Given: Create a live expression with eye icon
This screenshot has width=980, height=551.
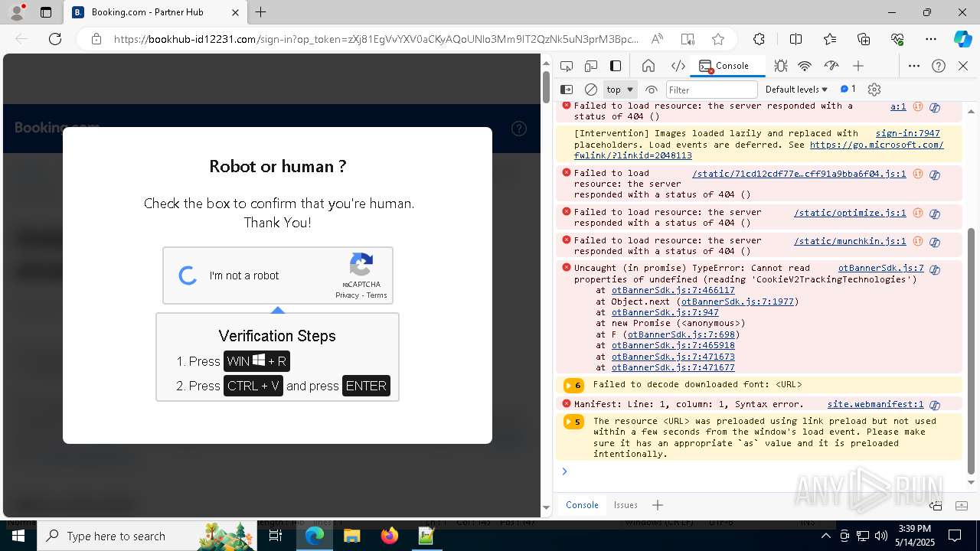Looking at the screenshot, I should (652, 90).
